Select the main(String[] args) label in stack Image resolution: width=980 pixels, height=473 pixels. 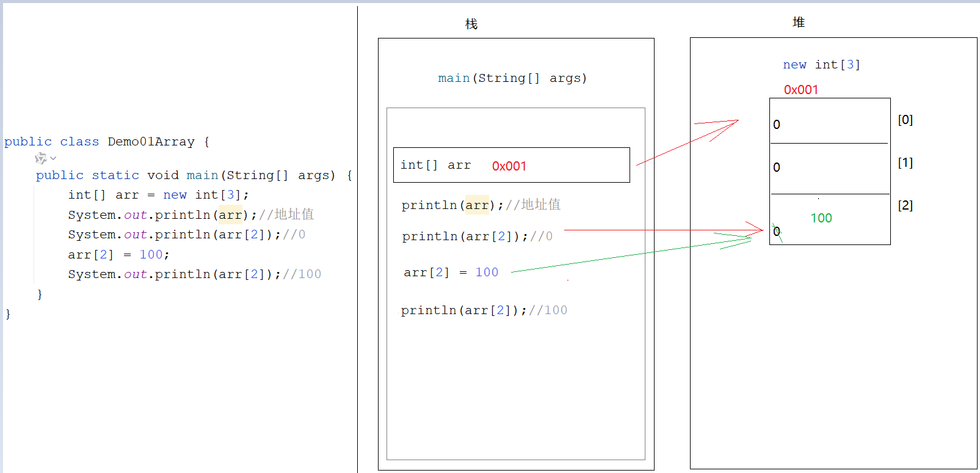(x=512, y=78)
